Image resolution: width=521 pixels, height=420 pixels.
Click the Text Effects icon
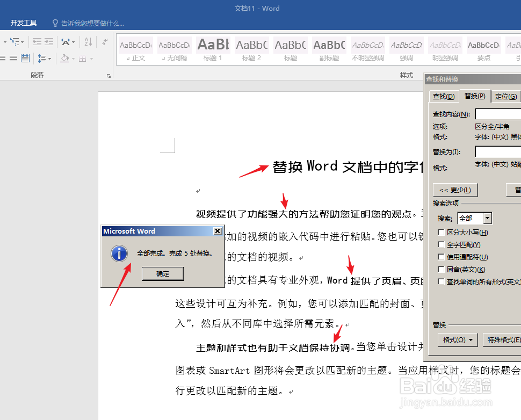coord(66,42)
